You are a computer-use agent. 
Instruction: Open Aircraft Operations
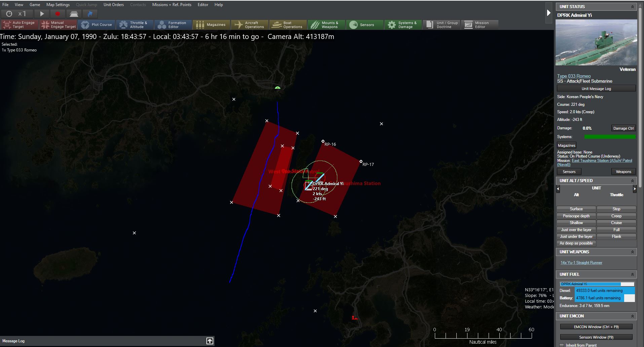pyautogui.click(x=250, y=25)
